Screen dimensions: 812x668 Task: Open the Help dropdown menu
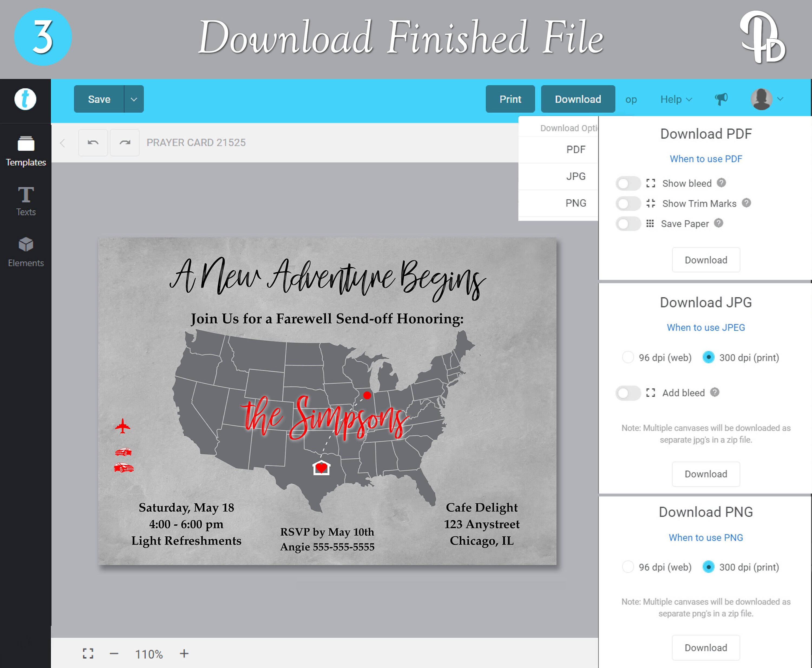pos(676,99)
